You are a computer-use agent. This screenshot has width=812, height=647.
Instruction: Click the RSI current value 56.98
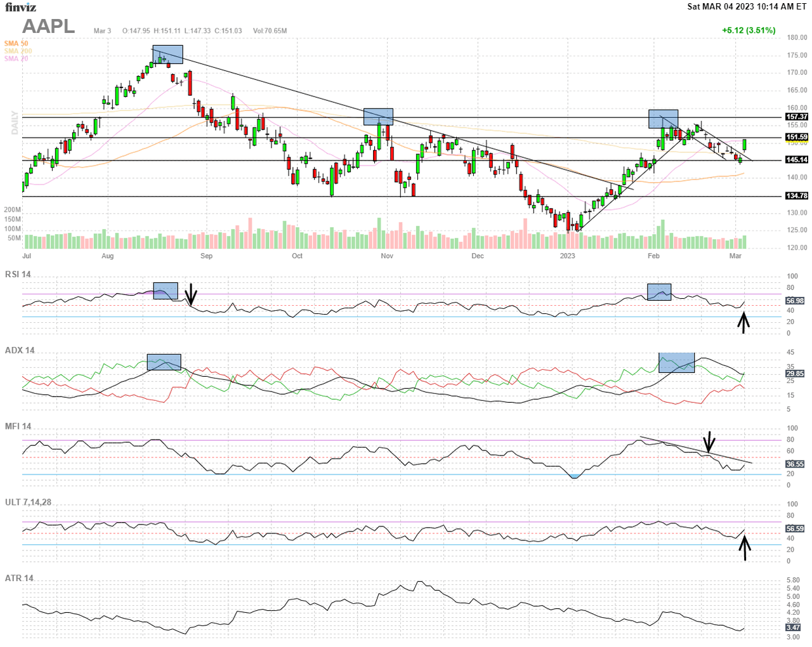coord(796,301)
